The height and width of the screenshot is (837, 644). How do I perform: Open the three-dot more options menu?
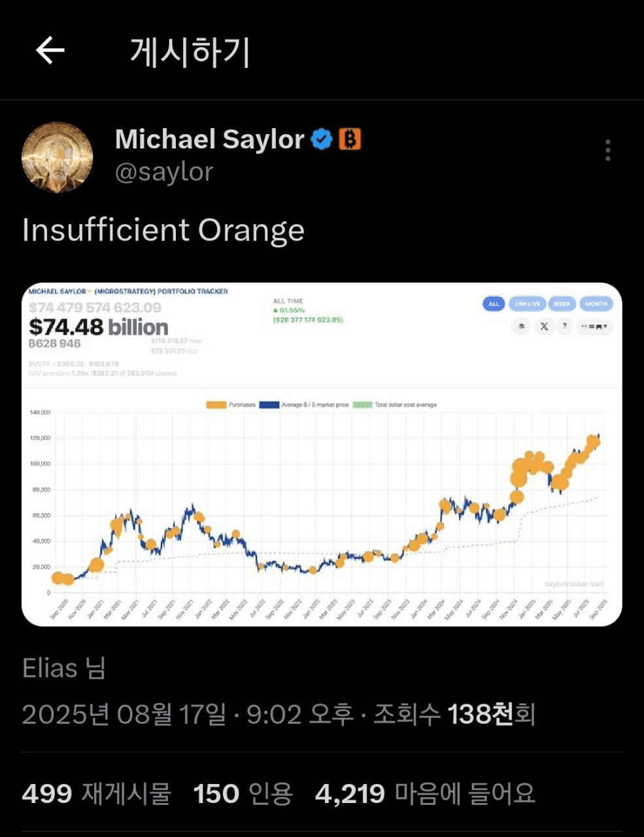pos(608,150)
